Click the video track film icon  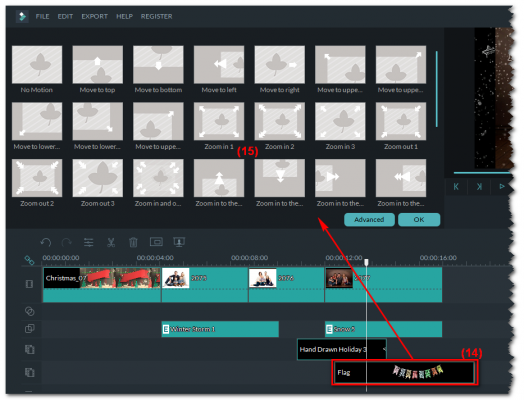click(x=29, y=284)
